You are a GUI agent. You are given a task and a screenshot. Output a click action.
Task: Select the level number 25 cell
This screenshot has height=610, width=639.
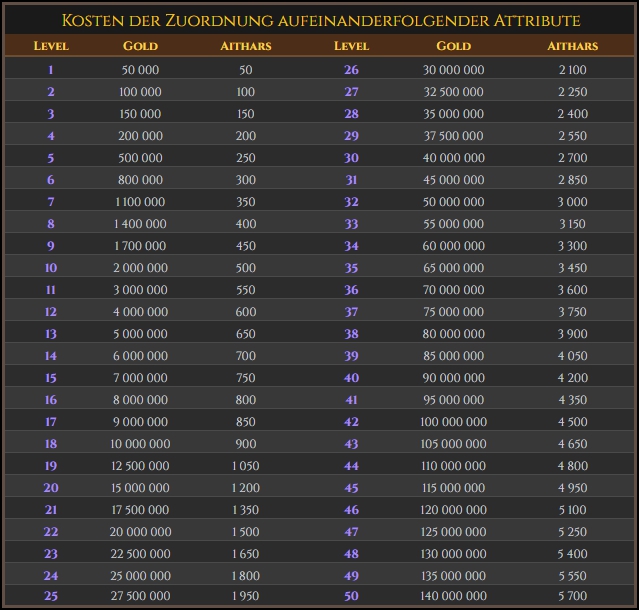(x=51, y=598)
